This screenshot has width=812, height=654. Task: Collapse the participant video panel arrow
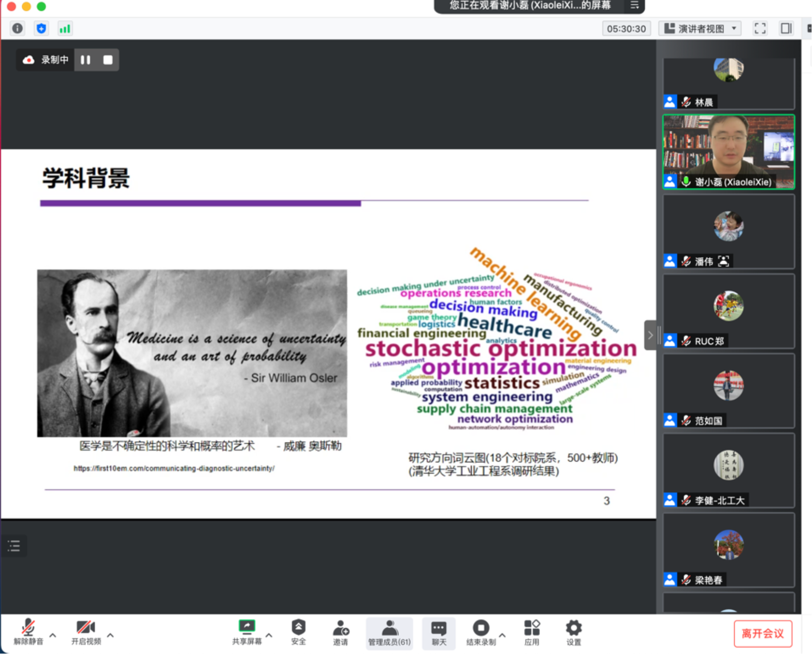[650, 335]
